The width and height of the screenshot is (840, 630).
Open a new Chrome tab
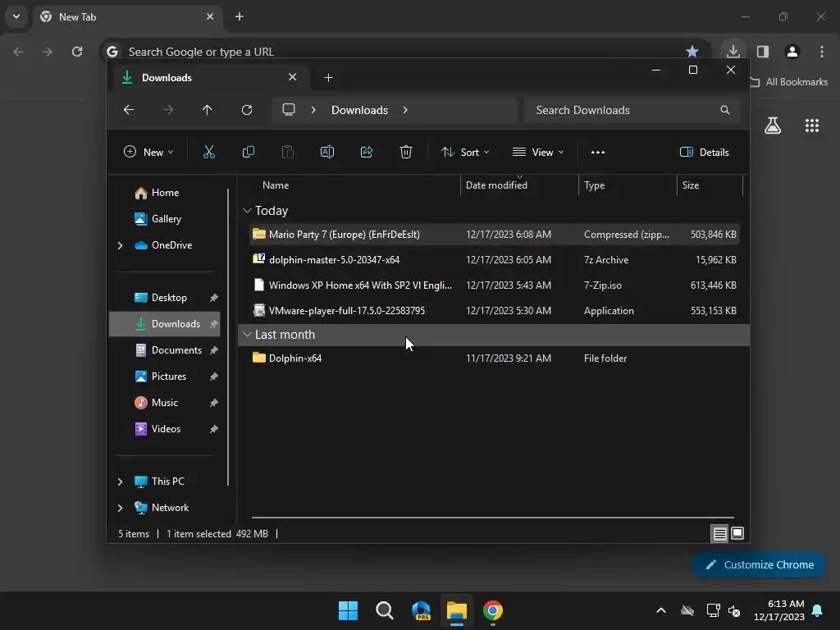pyautogui.click(x=240, y=16)
